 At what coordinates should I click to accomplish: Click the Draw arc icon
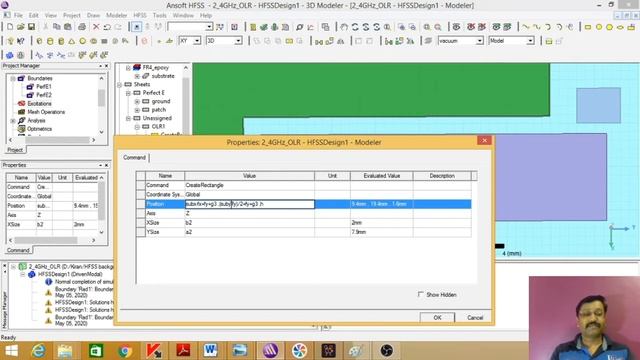click(x=548, y=27)
